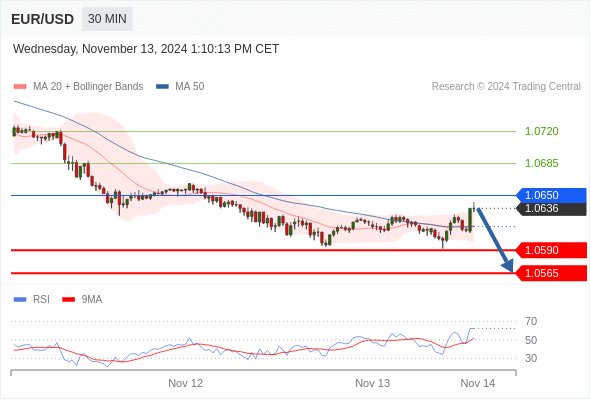The width and height of the screenshot is (590, 400).
Task: Click the green 1.0720 resistance label
Action: pyautogui.click(x=542, y=131)
